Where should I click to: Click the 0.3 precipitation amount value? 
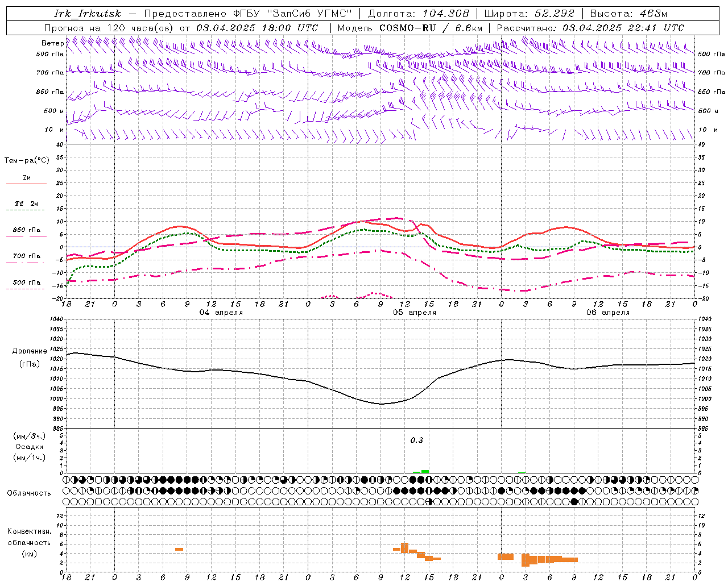pyautogui.click(x=417, y=440)
